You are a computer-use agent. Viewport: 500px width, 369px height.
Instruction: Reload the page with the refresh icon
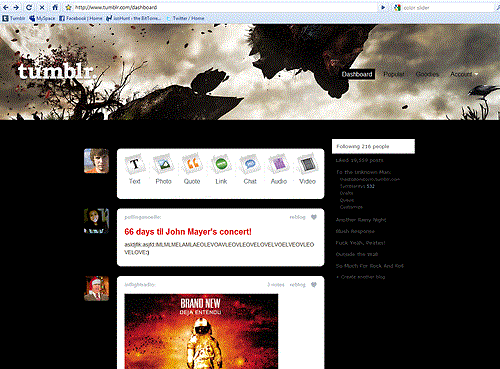click(29, 7)
